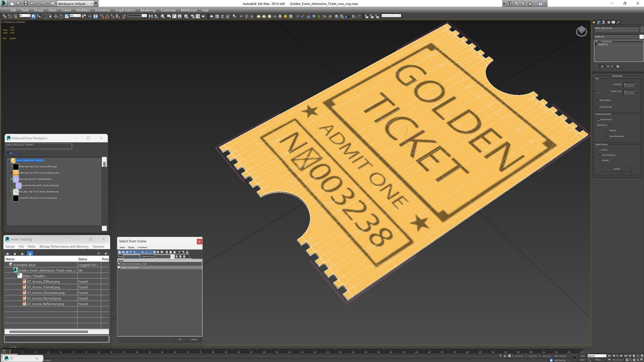The image size is (644, 362).
Task: Open Paths menu in Asset Tracking
Action: [x=32, y=246]
